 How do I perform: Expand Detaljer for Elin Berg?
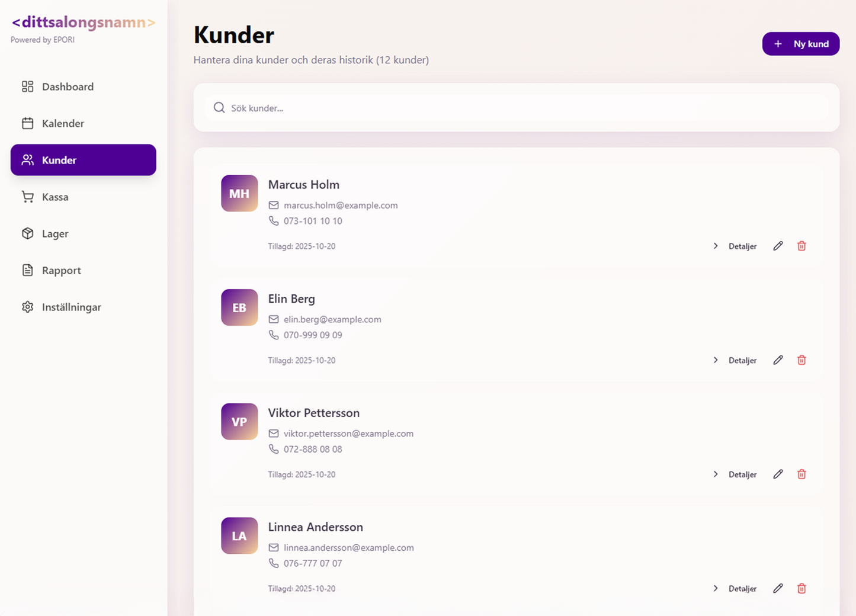coord(735,360)
